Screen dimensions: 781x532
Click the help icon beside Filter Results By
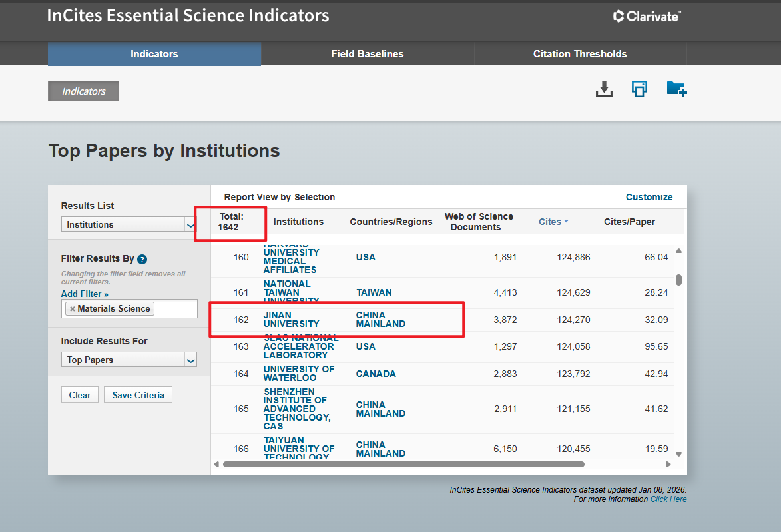tap(142, 259)
